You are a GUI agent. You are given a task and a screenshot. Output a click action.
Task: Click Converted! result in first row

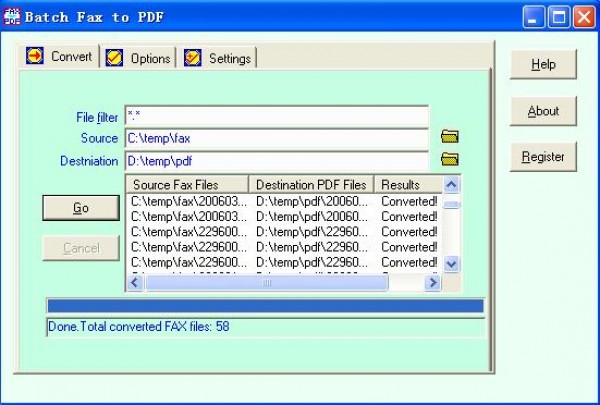[x=409, y=201]
